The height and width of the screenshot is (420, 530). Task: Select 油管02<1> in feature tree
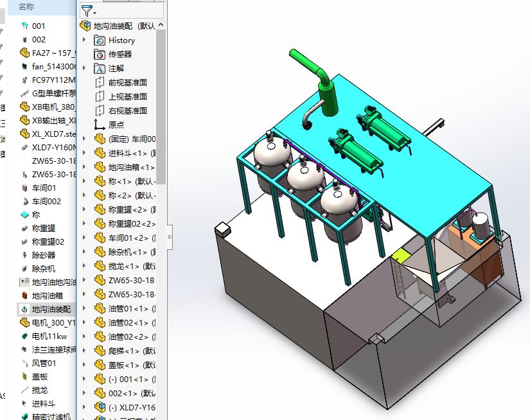[132, 322]
